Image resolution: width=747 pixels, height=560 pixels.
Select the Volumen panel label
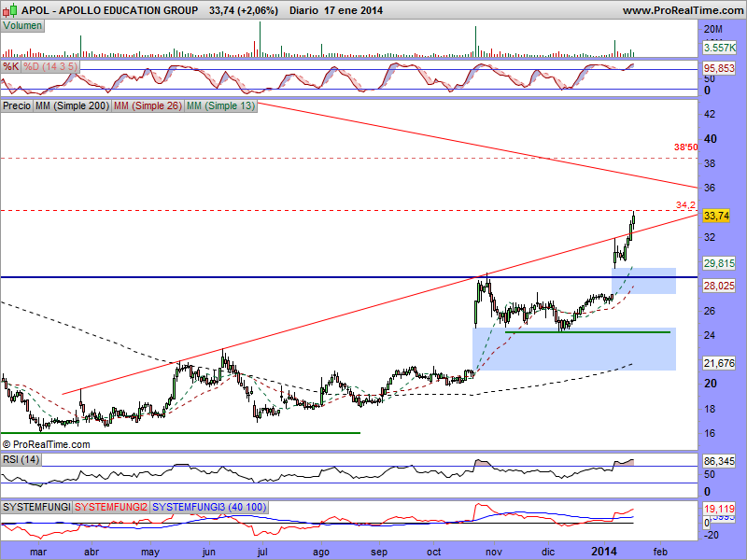point(22,26)
